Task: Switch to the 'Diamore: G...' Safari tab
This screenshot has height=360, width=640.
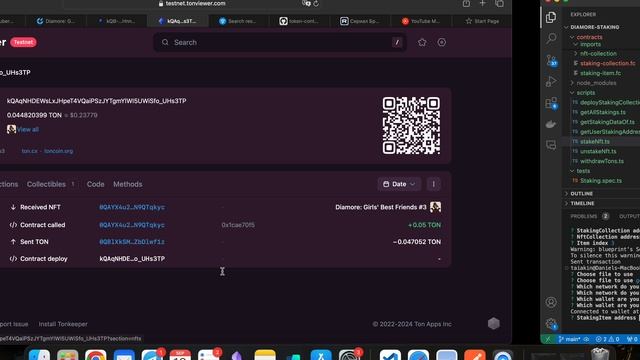Action: pos(56,21)
